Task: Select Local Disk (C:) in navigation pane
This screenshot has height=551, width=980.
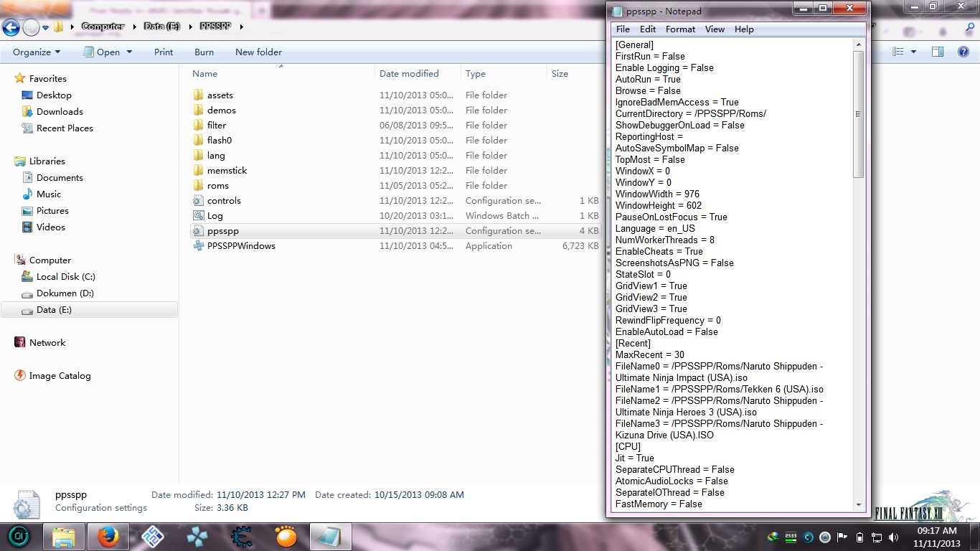Action: [x=65, y=277]
